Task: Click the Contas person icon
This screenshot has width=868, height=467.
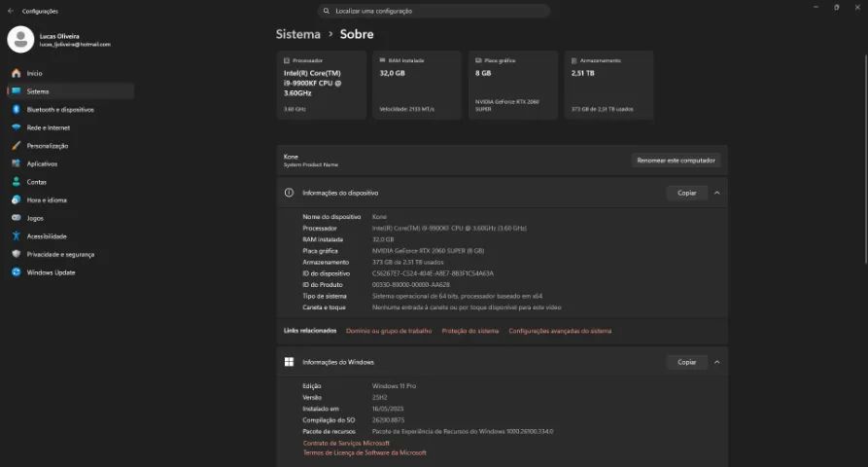Action: pos(17,182)
